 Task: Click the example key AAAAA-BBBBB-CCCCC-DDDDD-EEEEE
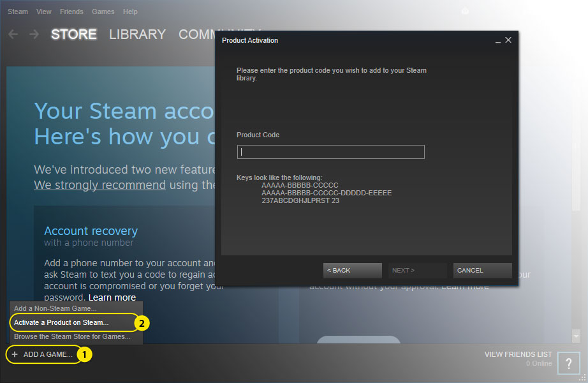click(x=327, y=193)
